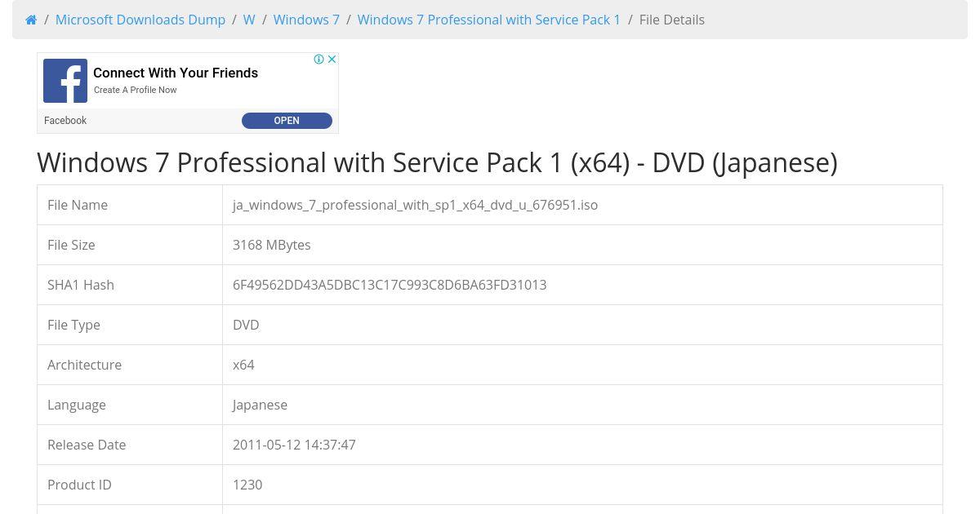The height and width of the screenshot is (514, 980).
Task: Close the Facebook advertisement
Action: tap(332, 60)
